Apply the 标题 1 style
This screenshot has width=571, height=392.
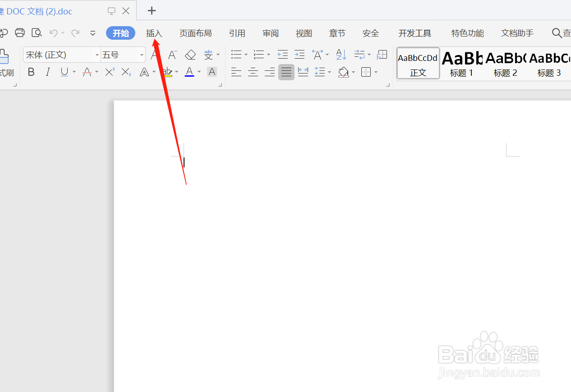pos(461,64)
